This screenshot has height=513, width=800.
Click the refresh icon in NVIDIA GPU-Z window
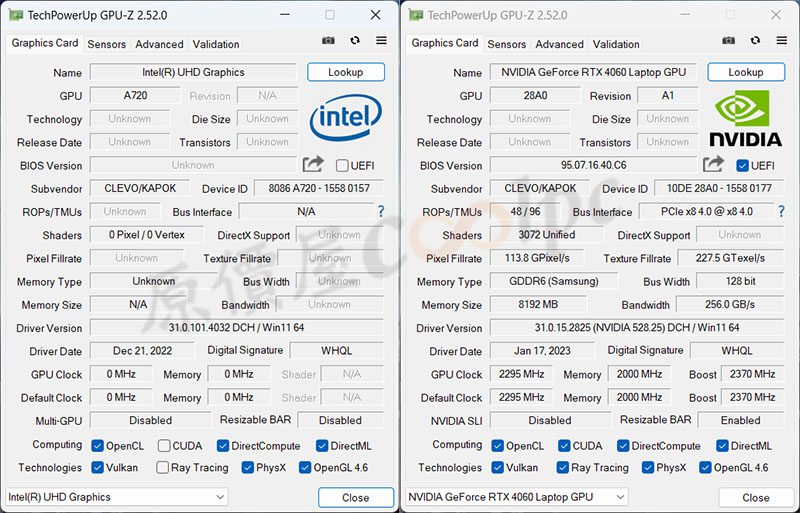click(x=755, y=41)
